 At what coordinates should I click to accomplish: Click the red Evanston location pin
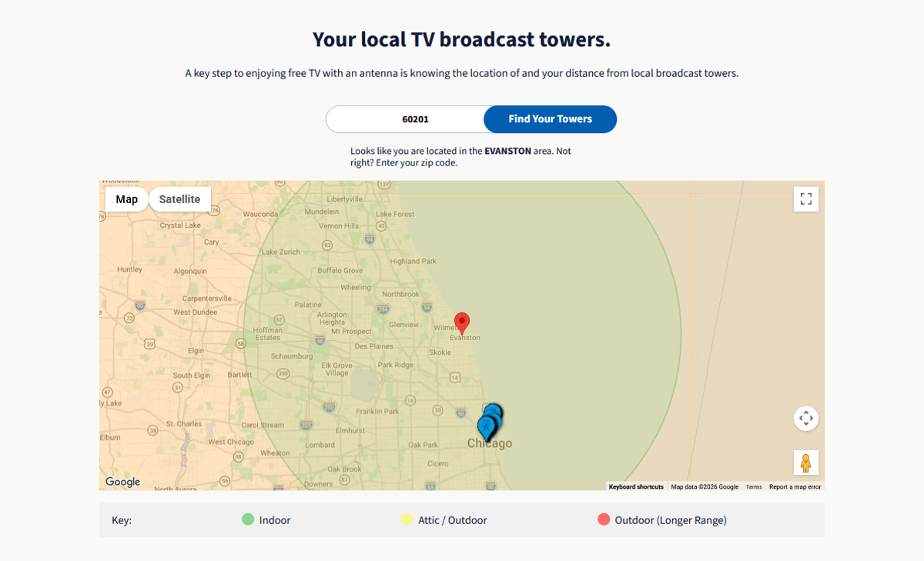tap(462, 323)
